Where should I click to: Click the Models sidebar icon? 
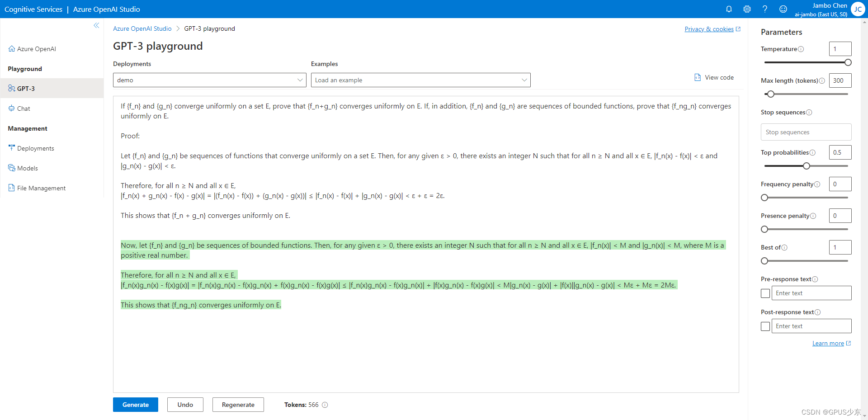pyautogui.click(x=12, y=168)
